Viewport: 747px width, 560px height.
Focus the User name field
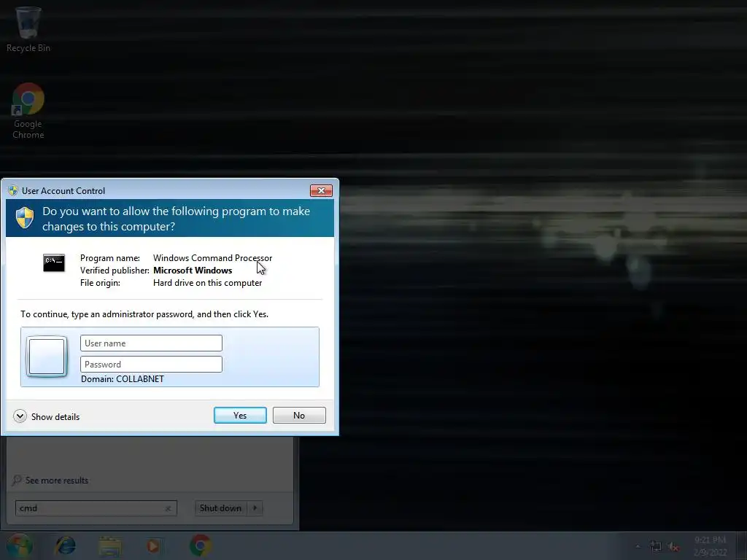tap(151, 343)
